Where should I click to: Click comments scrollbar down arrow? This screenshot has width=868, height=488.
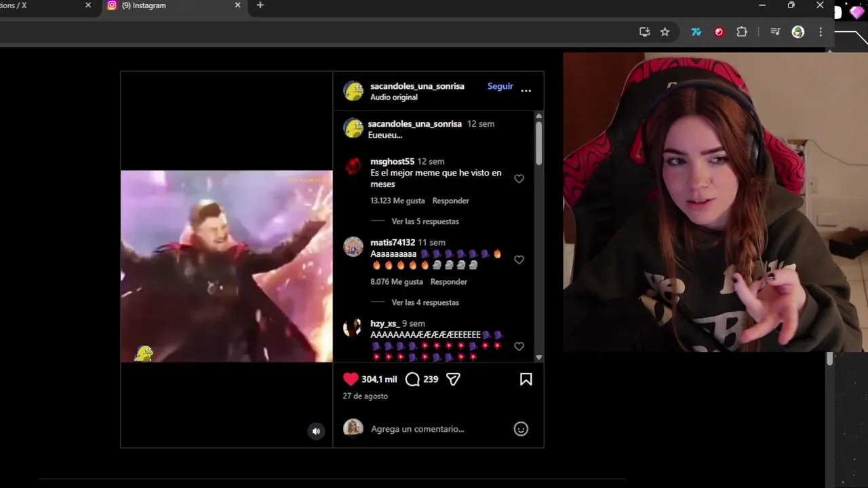click(538, 357)
